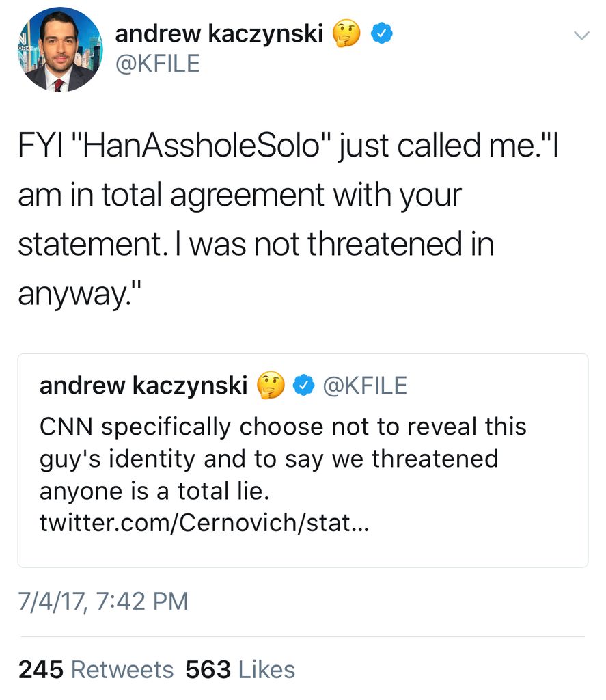Image resolution: width=606 pixels, height=700 pixels.
Task: Open the @KFILE handle under the author name
Action: (158, 64)
